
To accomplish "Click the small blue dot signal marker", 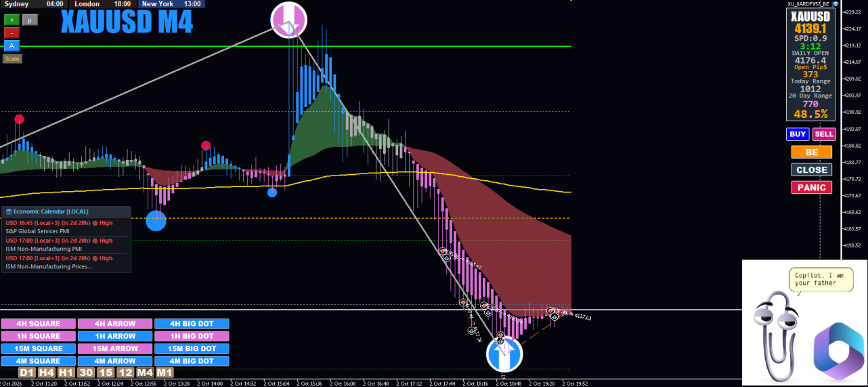I will click(272, 192).
